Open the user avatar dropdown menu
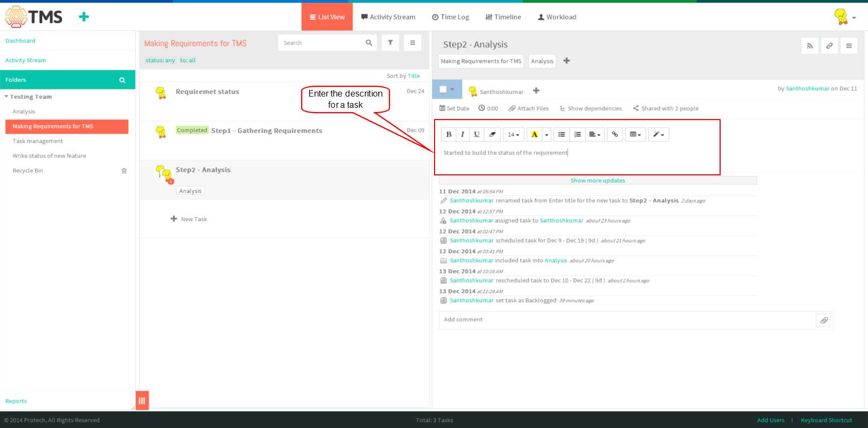 point(845,17)
